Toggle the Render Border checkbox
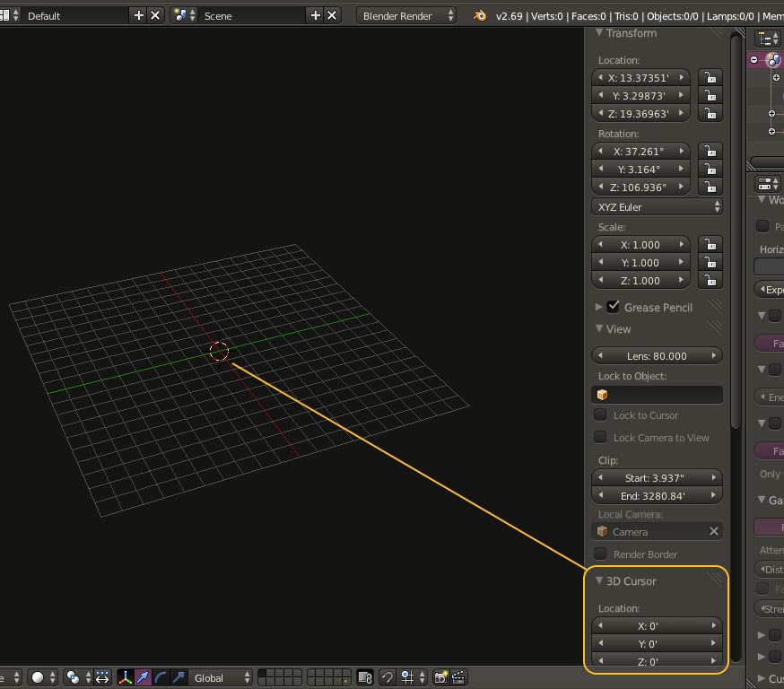784x689 pixels. click(x=601, y=554)
